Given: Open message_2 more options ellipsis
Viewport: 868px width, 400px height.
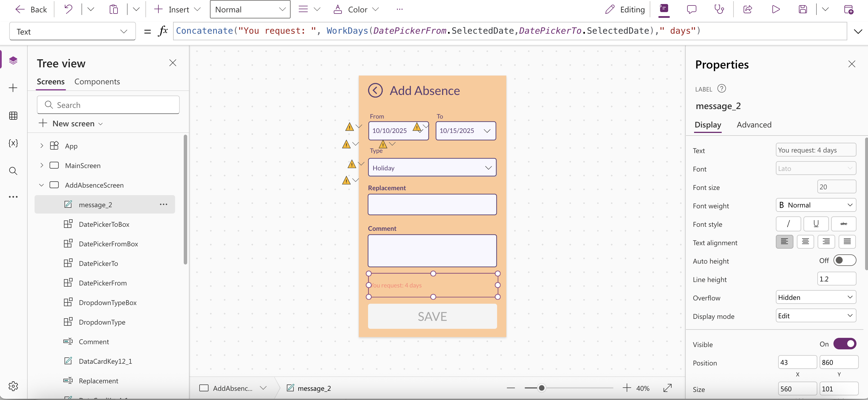Looking at the screenshot, I should point(163,204).
